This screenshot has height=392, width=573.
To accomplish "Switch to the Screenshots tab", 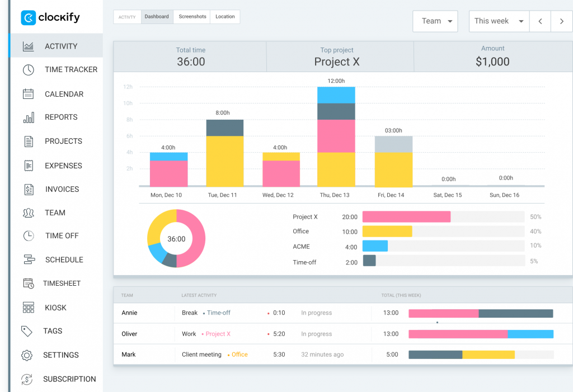I will tap(192, 17).
